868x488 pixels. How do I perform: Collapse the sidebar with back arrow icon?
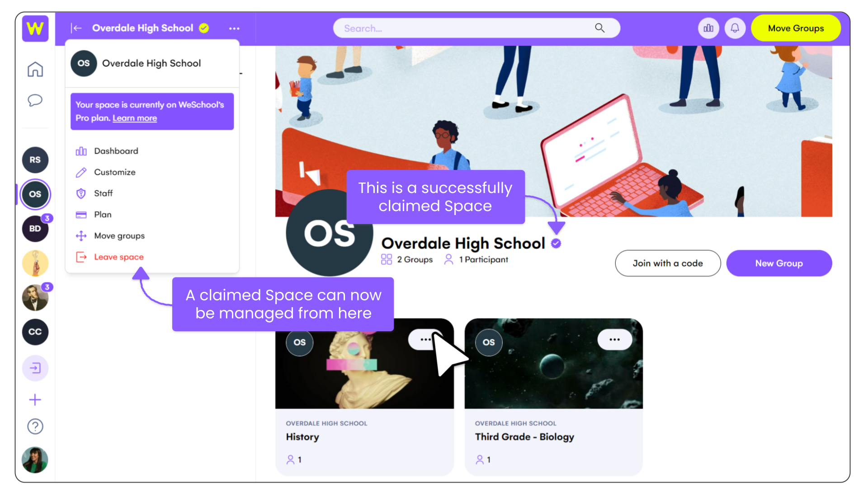point(76,28)
